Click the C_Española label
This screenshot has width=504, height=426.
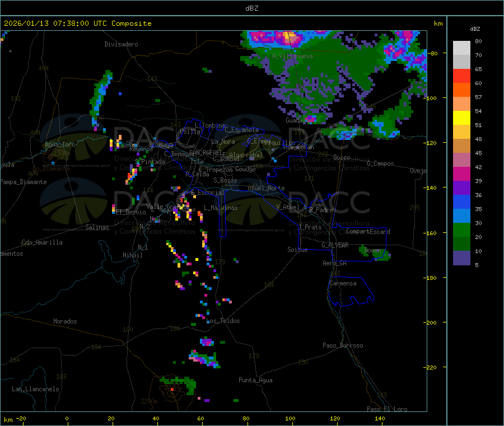pos(241,130)
